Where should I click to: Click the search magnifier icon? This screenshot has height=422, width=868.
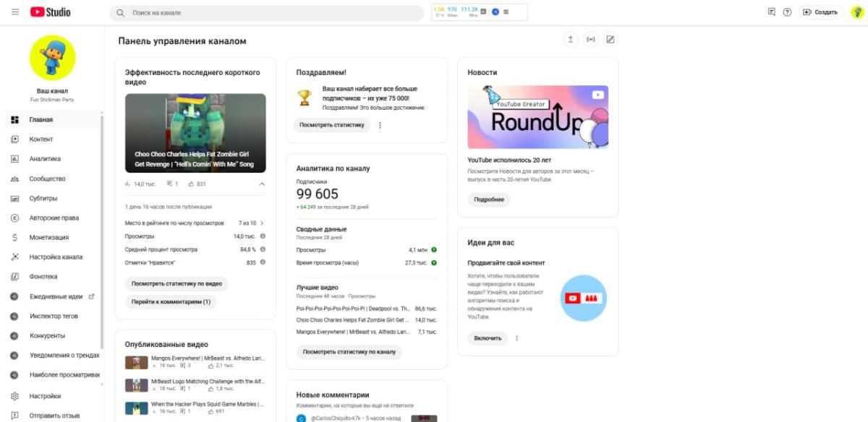pos(121,13)
